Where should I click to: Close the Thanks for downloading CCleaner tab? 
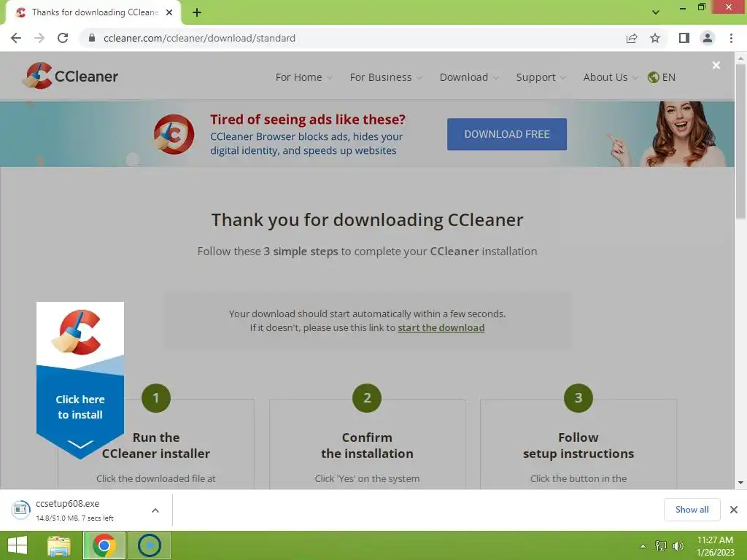(x=169, y=12)
